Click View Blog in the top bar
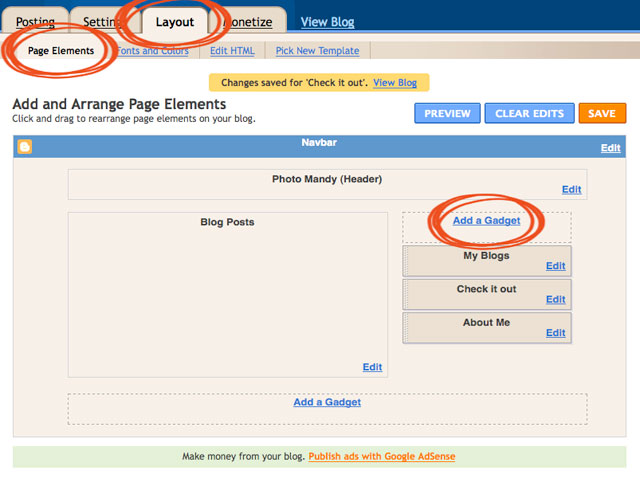 327,22
